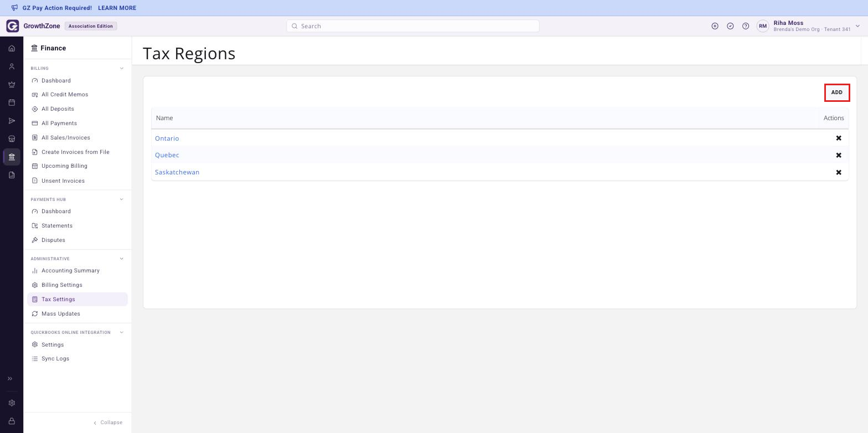Select the Finance bank icon in the rail

point(12,157)
